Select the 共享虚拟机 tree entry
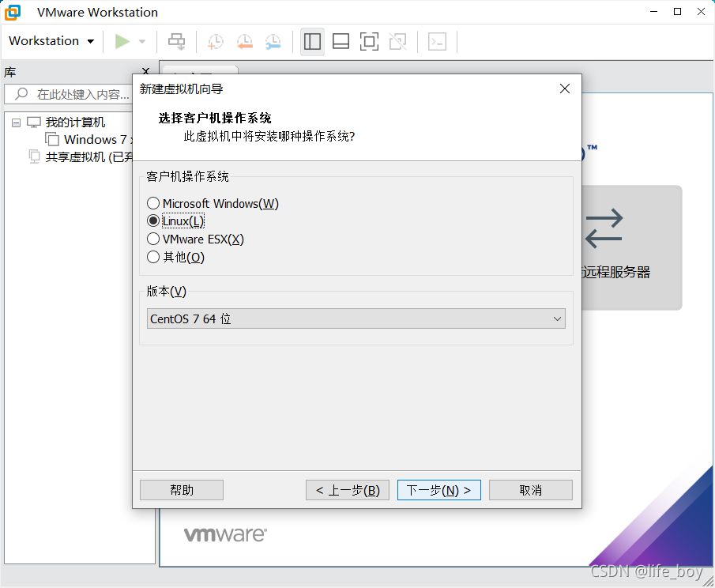715x588 pixels. (89, 157)
